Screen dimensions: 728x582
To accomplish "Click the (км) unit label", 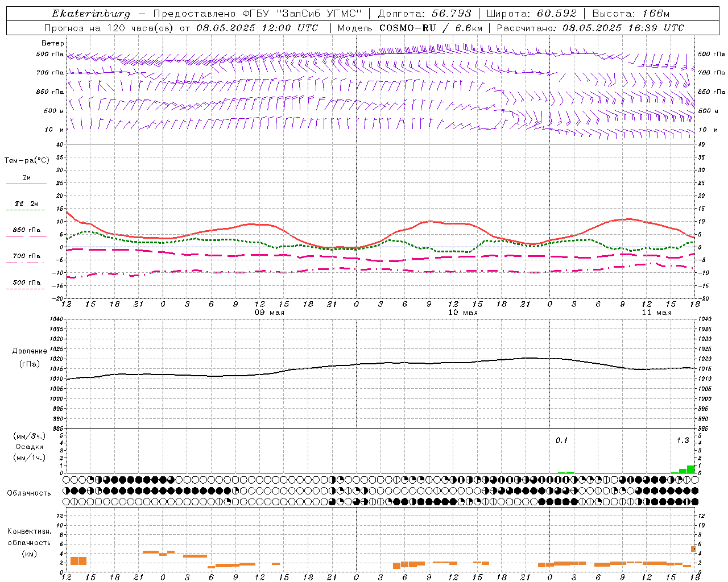I will [x=29, y=554].
